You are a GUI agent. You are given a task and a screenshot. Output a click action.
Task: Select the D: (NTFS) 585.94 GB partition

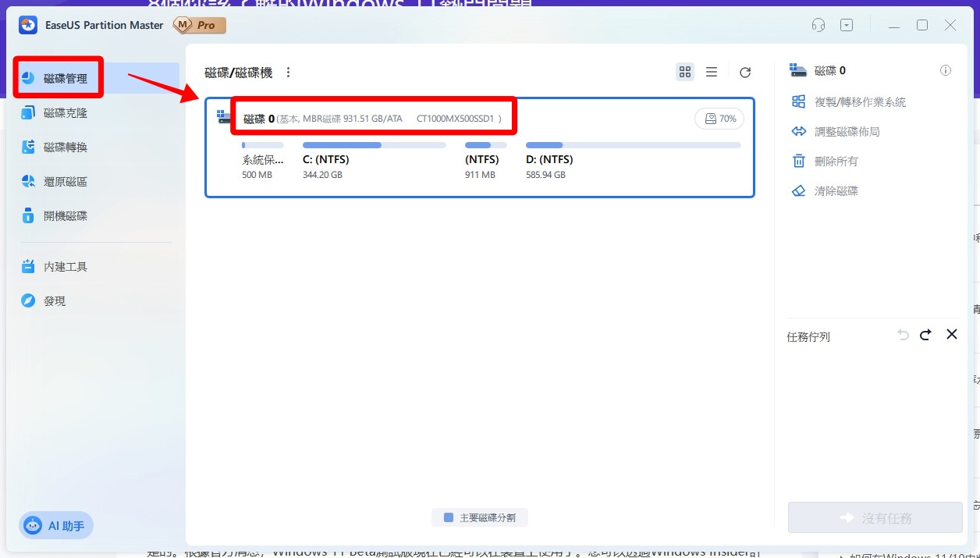coord(633,160)
